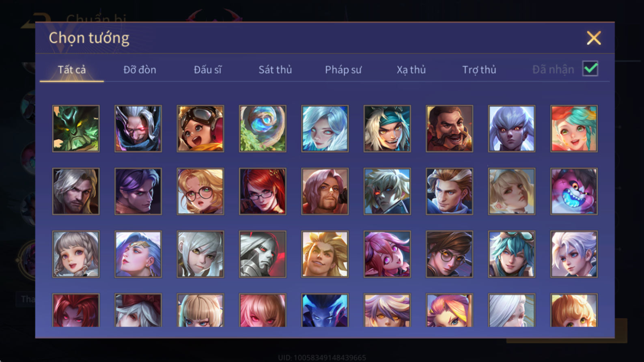Image resolution: width=644 pixels, height=362 pixels.
Task: Choose the silver armored knight with red eyes
Action: point(263,254)
